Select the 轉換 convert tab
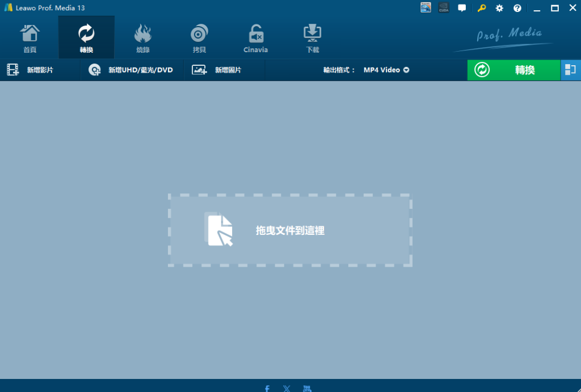This screenshot has height=392, width=581. coord(86,38)
